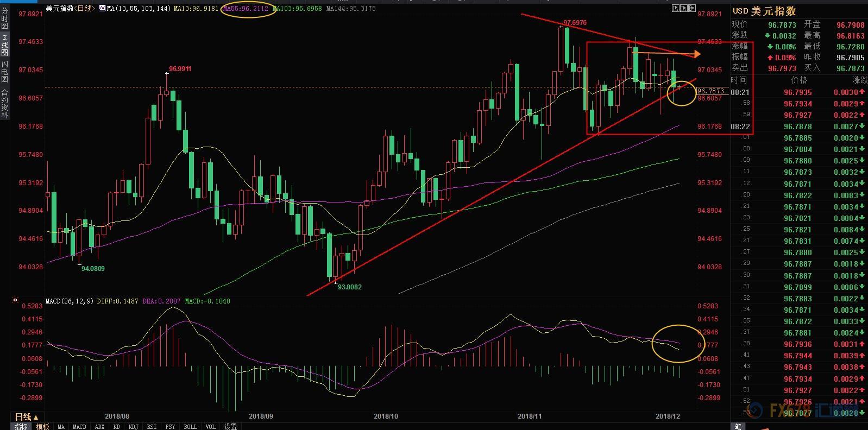The image size is (868, 430).
Task: Click the 涨跌 value 0.0032
Action: coord(781,36)
